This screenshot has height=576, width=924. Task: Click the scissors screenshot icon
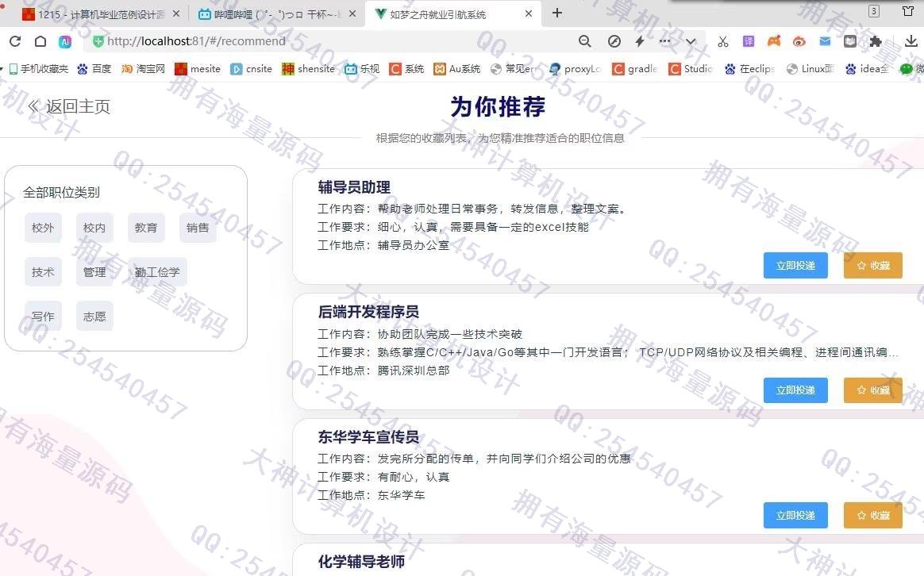tap(723, 41)
